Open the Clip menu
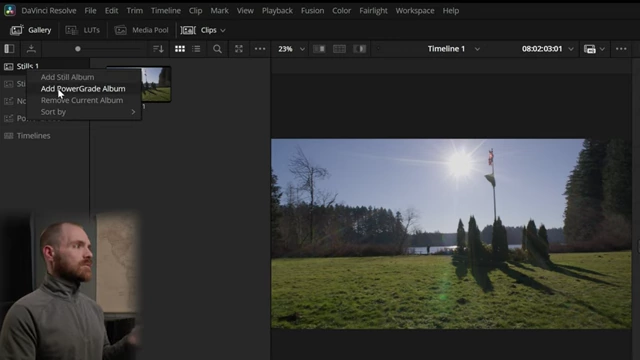 196,11
